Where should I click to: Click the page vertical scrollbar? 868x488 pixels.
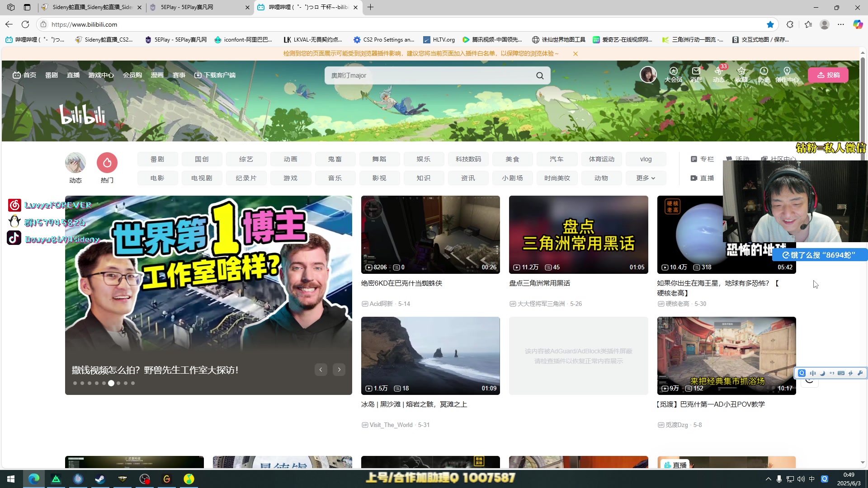coord(863,258)
